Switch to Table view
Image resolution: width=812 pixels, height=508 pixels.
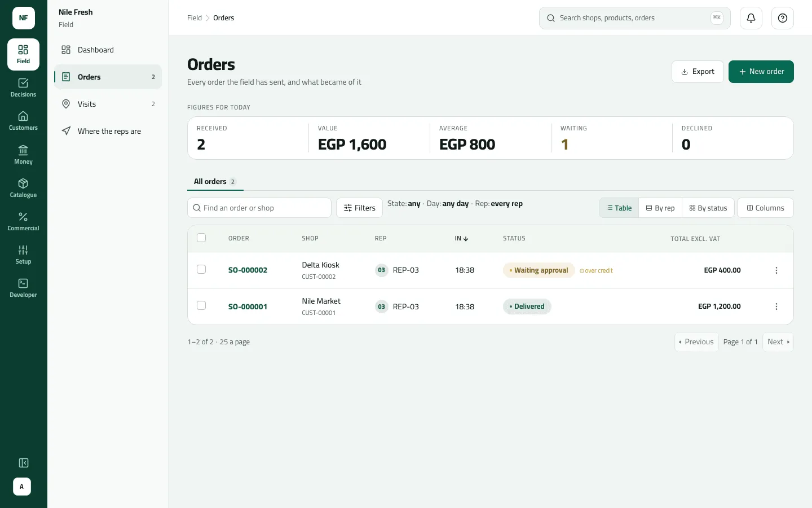(x=619, y=208)
